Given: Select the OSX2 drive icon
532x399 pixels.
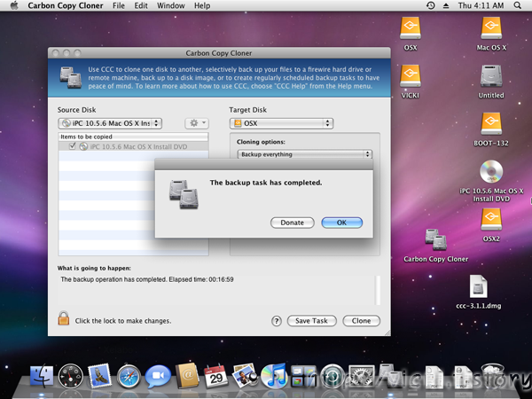Looking at the screenshot, I should 491,220.
